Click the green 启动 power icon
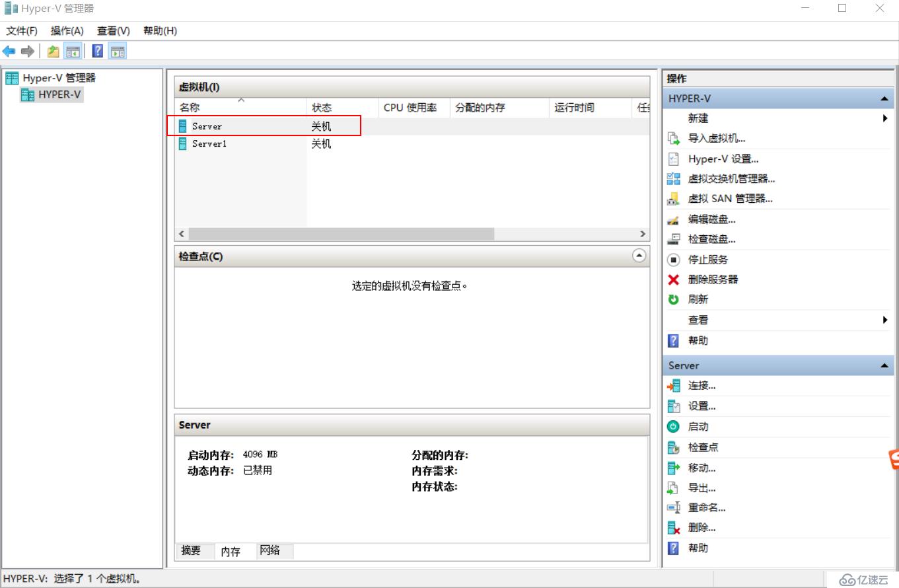 [674, 427]
